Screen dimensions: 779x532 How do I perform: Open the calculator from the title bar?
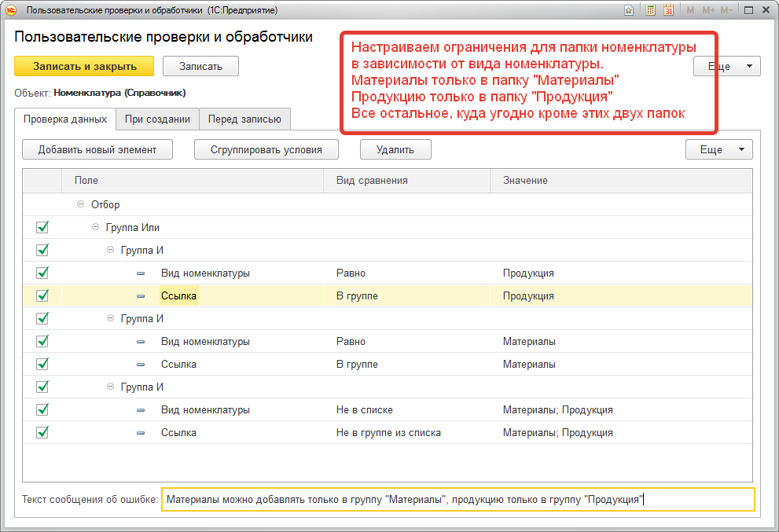click(650, 10)
